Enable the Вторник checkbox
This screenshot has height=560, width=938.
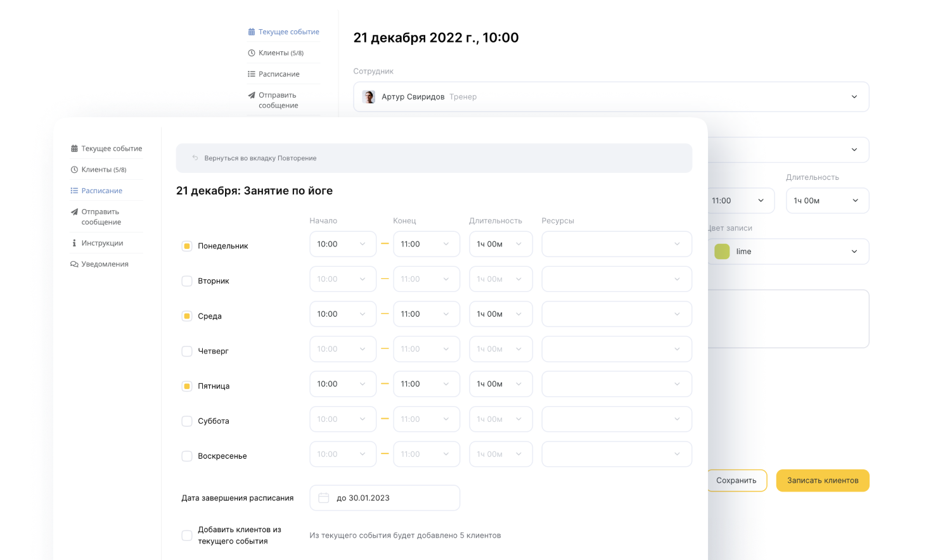pyautogui.click(x=187, y=281)
